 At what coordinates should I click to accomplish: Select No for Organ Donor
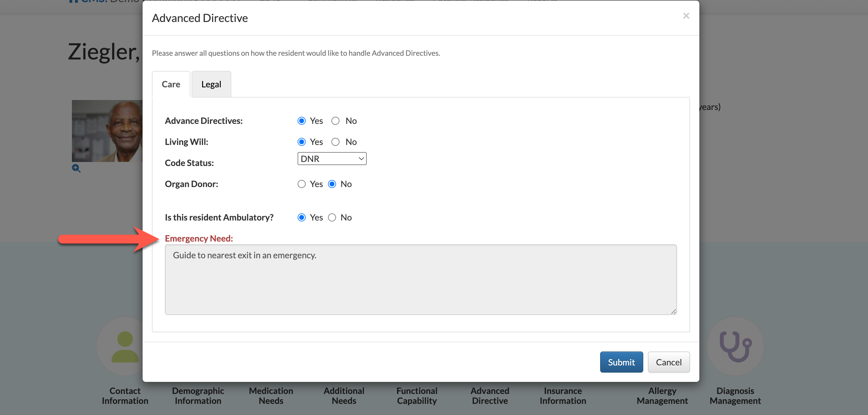click(332, 184)
